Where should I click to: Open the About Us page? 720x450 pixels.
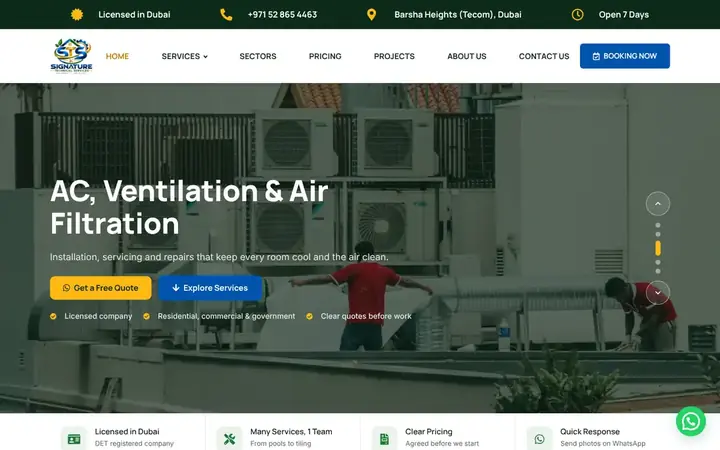pos(467,56)
